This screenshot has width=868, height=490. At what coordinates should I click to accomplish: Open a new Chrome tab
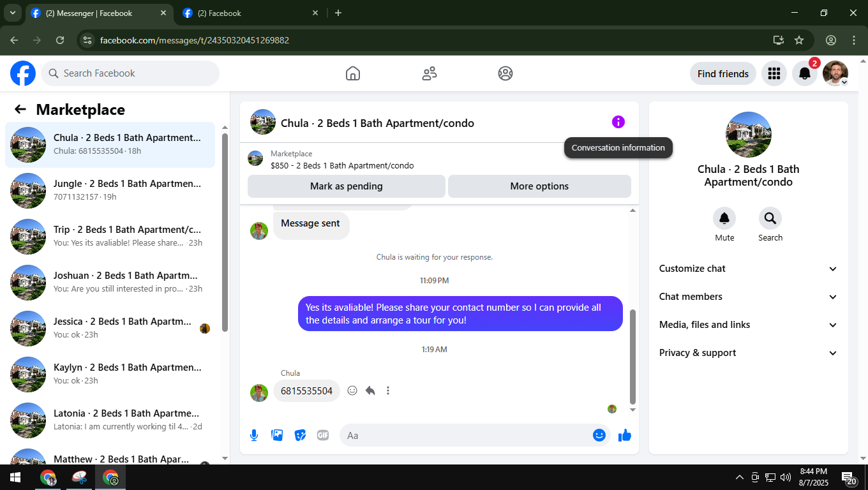point(338,13)
